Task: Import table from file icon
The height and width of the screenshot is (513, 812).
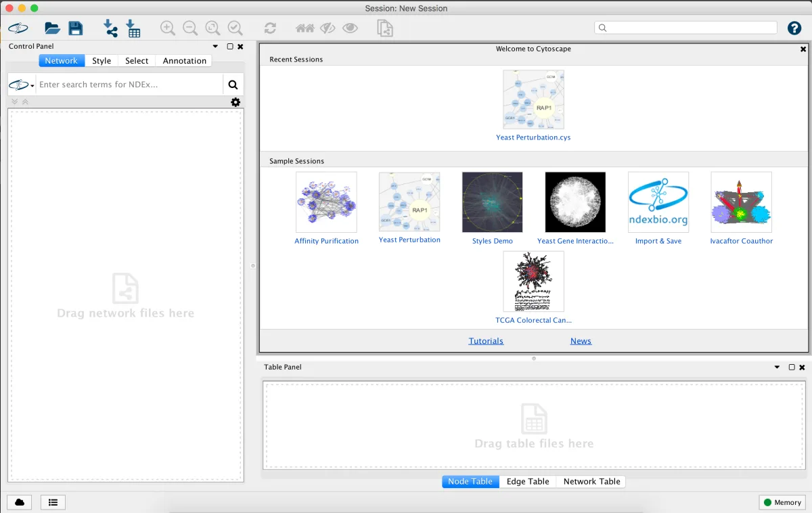Action: 133,28
